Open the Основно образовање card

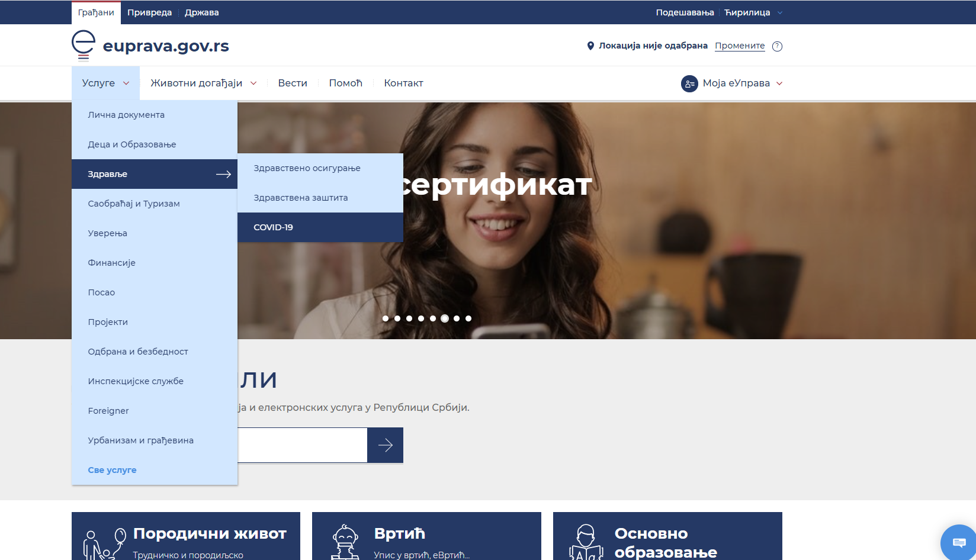click(x=667, y=536)
